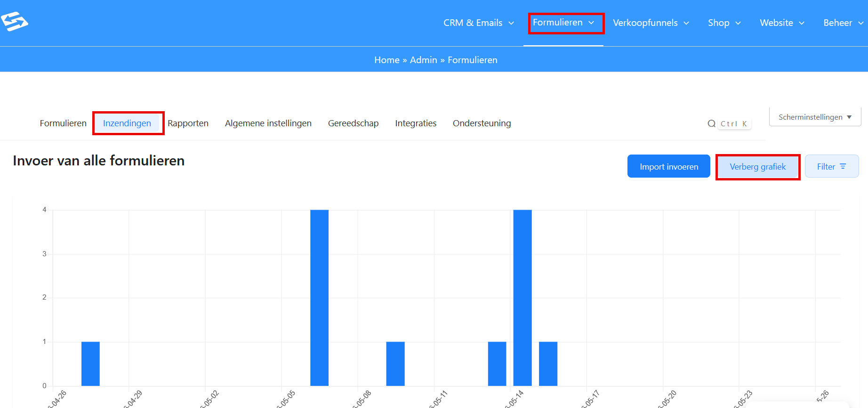Open the Rapporten tab
Viewport: 868px width, 408px height.
[x=188, y=123]
